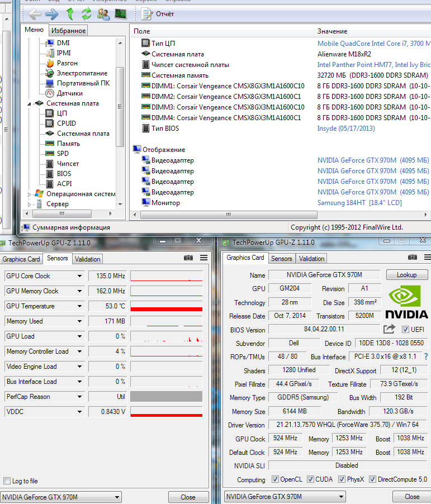The height and width of the screenshot is (504, 431).
Task: Enable the Log to file checkbox
Action: pyautogui.click(x=7, y=481)
